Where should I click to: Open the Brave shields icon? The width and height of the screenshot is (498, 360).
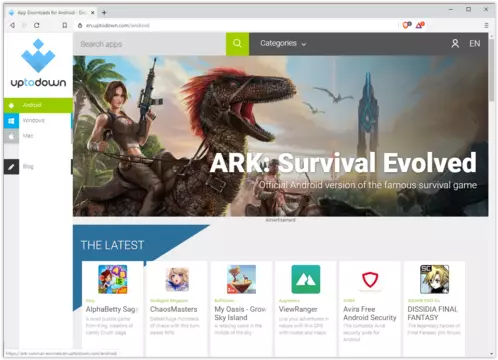pos(407,25)
